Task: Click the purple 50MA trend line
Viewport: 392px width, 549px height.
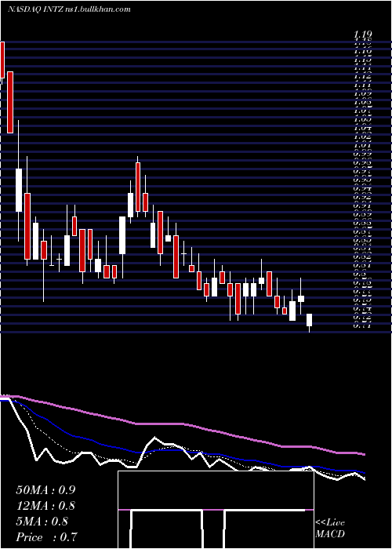Action: pyautogui.click(x=182, y=424)
